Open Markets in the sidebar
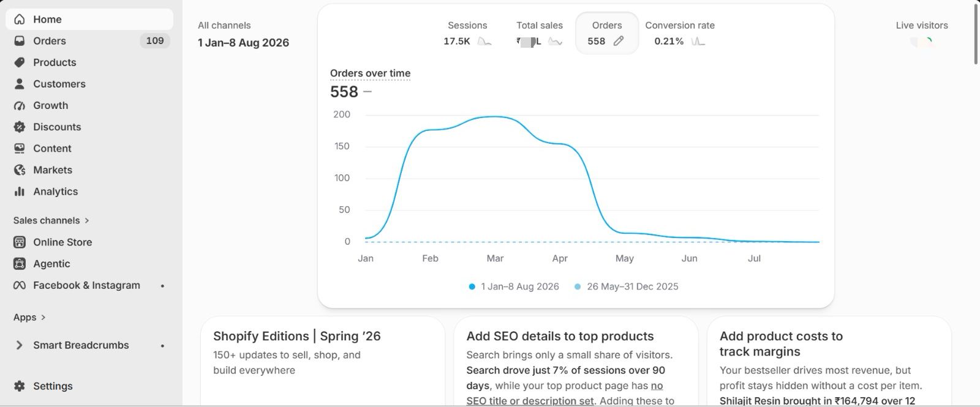 point(89,170)
